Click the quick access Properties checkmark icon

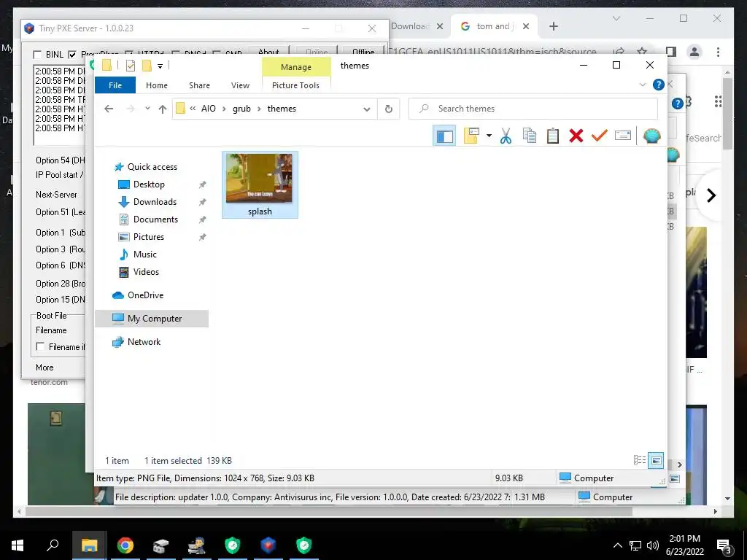(x=131, y=66)
